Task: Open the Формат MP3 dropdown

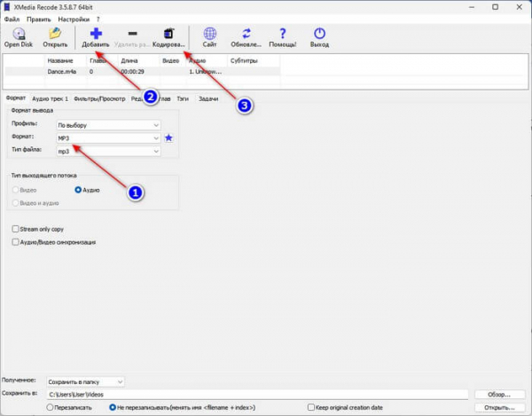Action: tap(108, 138)
